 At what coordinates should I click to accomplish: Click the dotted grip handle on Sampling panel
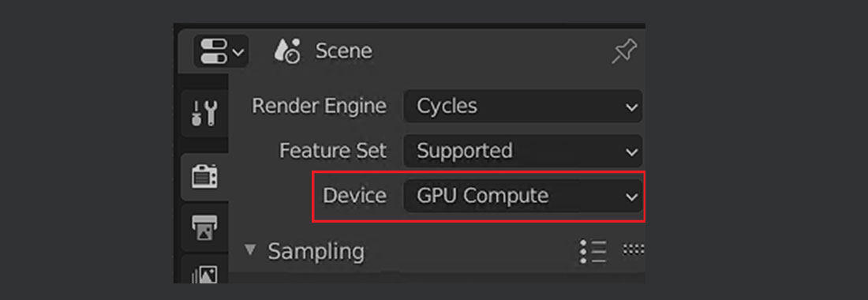[634, 249]
